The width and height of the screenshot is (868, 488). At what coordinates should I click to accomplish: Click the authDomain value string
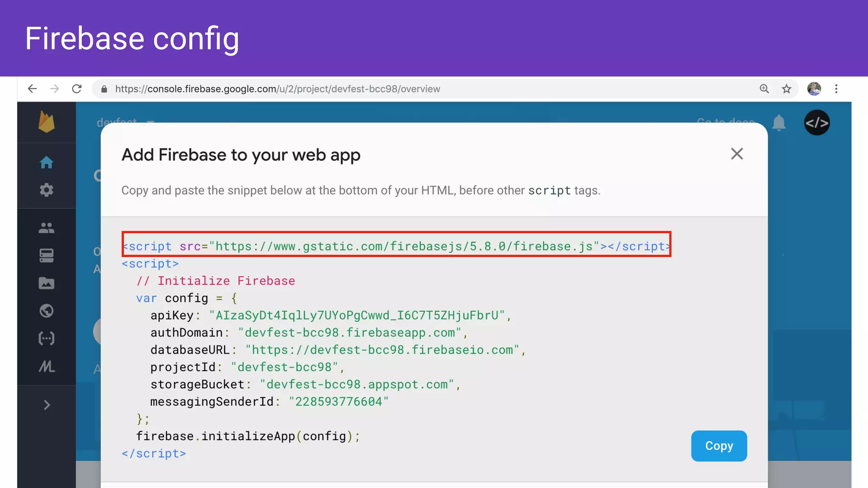coord(350,333)
